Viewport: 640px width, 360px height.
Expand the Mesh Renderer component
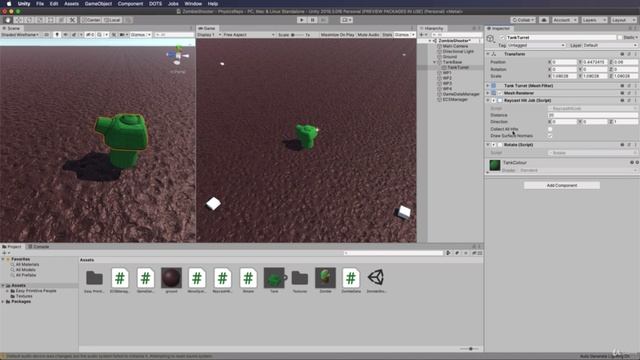[488, 93]
